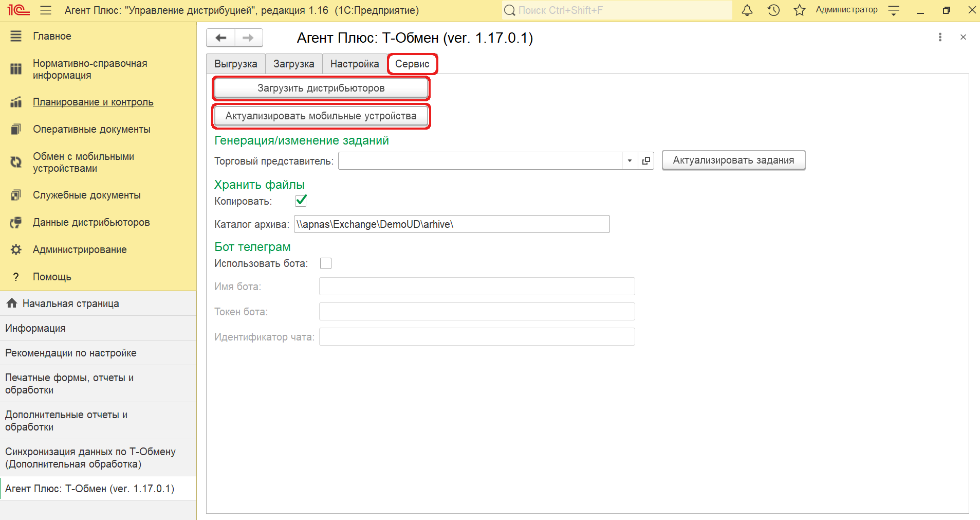Open Нормативно-справочная информация section
Screen dimensions: 980x520
90,69
